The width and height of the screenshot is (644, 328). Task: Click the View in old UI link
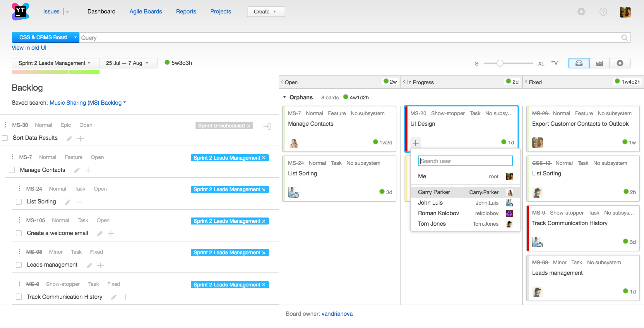click(x=29, y=48)
